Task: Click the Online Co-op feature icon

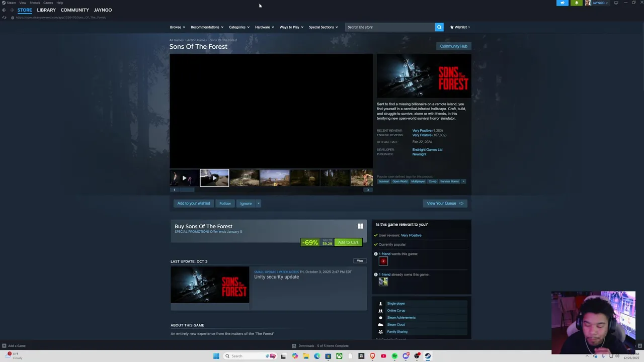Action: point(380,311)
